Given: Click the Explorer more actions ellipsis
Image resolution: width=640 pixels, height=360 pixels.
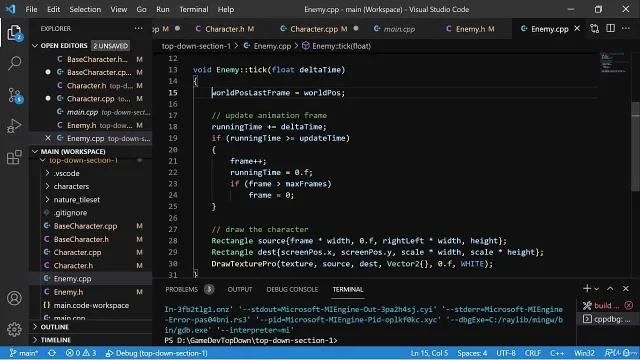Looking at the screenshot, I should [138, 29].
